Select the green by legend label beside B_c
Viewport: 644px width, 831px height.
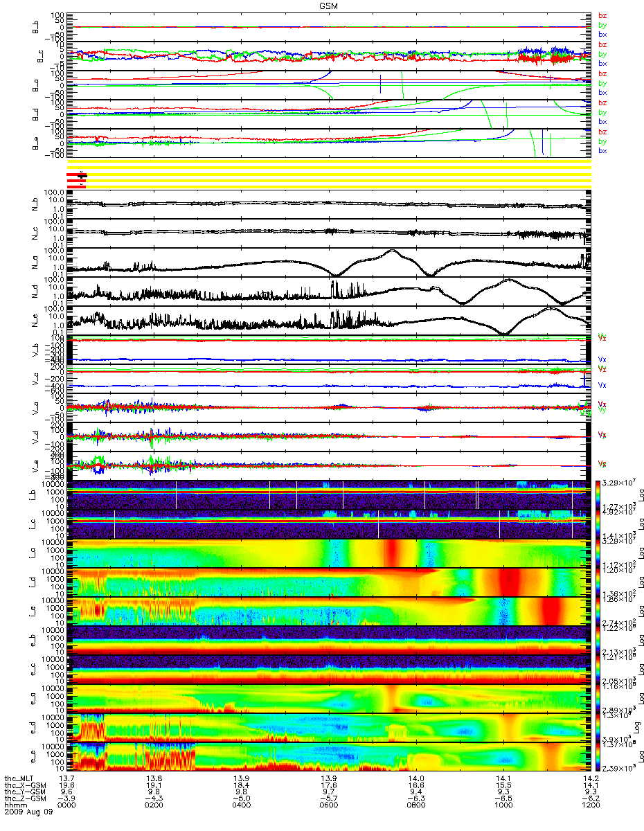602,54
